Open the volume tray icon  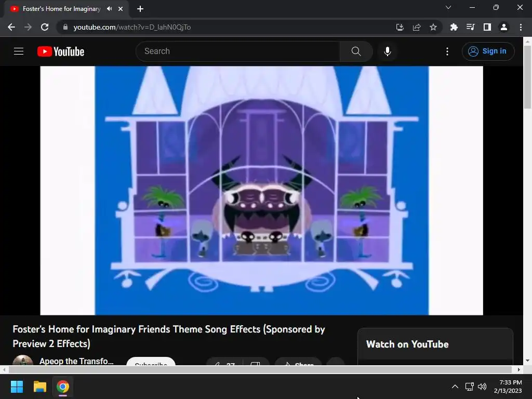(482, 387)
